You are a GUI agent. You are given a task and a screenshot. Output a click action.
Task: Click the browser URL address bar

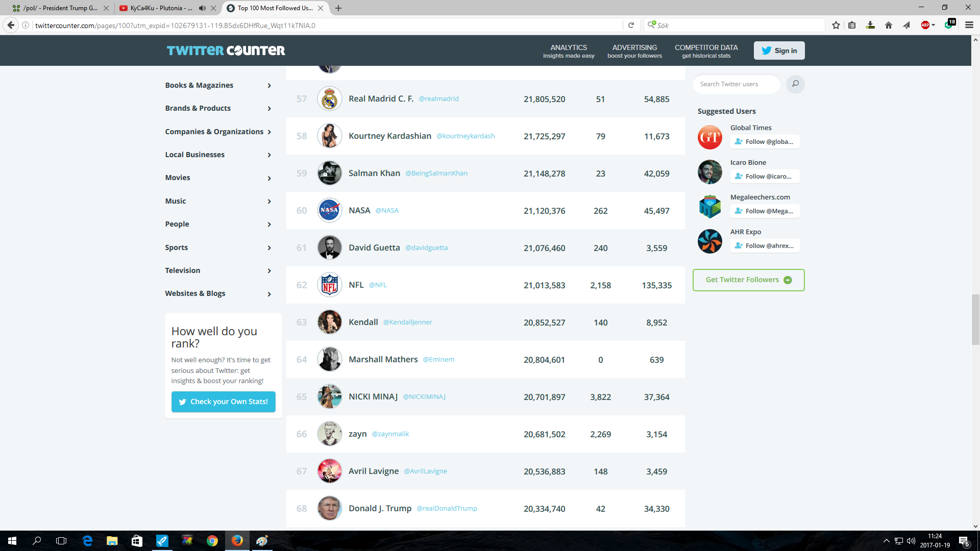pos(327,25)
